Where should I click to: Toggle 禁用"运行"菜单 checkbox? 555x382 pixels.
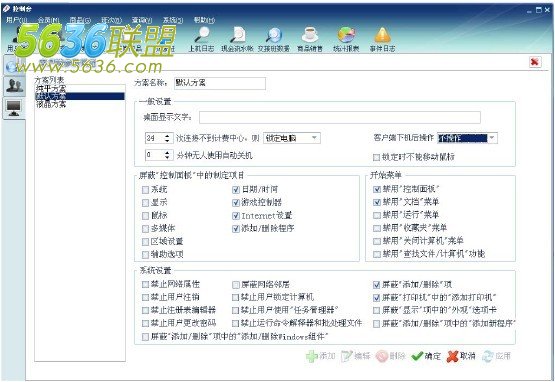pos(377,215)
